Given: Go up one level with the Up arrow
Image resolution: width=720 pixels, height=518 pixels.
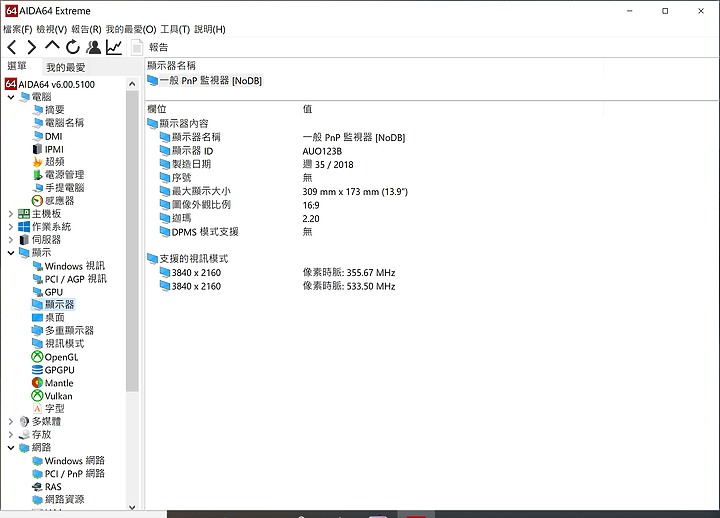Looking at the screenshot, I should coord(52,45).
